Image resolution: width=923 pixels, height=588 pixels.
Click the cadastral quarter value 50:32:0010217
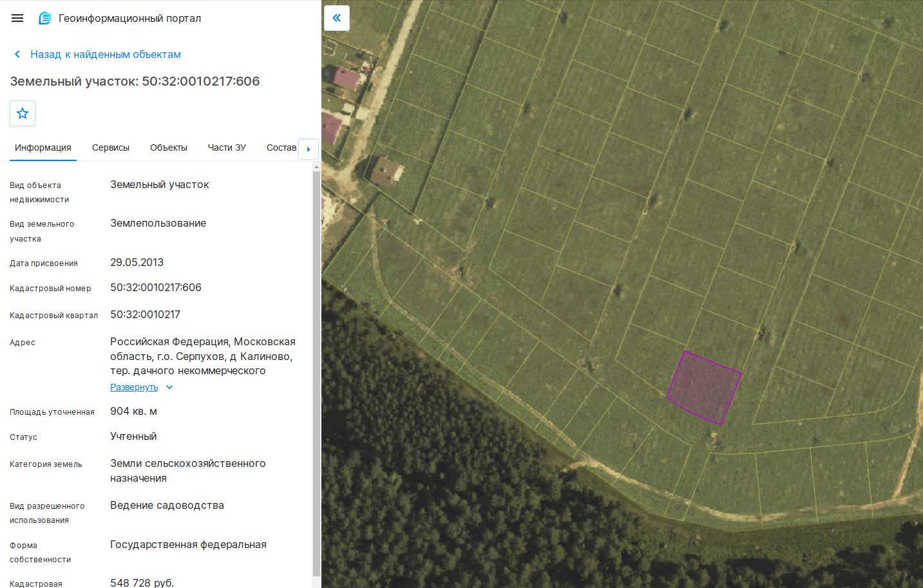(146, 314)
